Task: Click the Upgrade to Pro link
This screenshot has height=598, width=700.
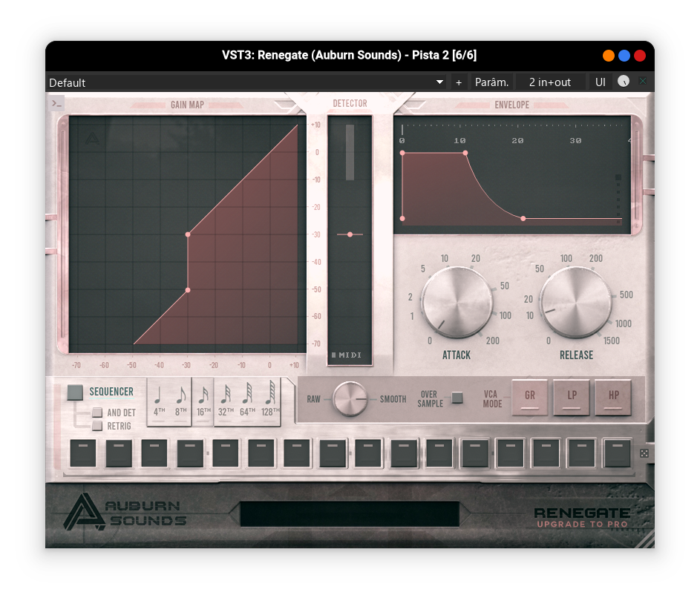Action: pos(583,525)
